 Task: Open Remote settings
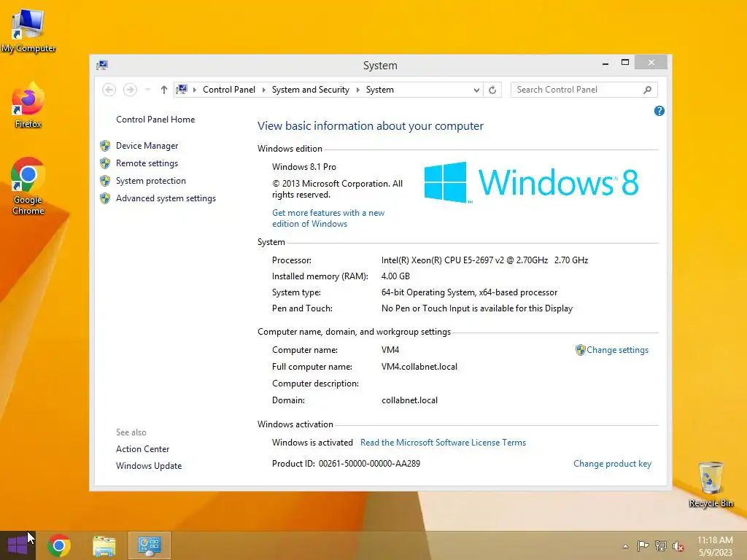147,163
